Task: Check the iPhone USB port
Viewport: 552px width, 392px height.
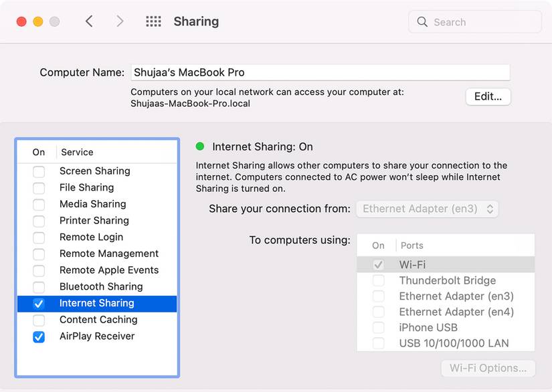Action: [378, 327]
